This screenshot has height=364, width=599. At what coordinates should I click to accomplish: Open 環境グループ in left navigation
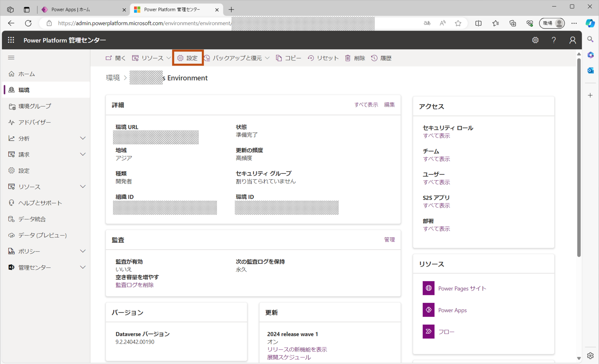pyautogui.click(x=46, y=106)
